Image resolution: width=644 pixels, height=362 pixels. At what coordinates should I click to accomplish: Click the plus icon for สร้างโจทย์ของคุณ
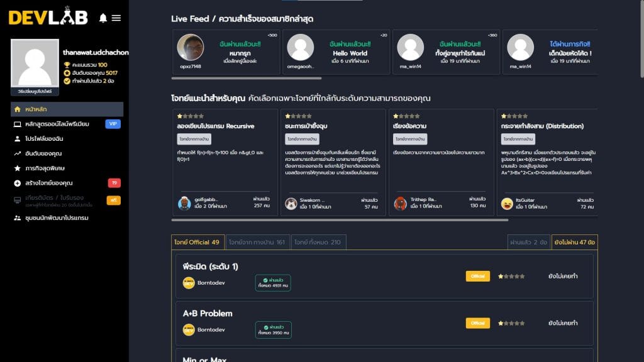(x=17, y=183)
